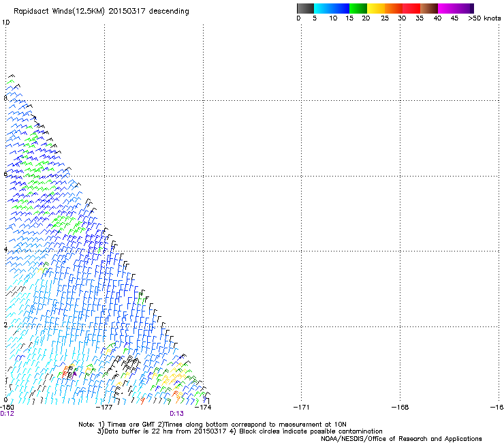
Task: Click the NOAA/NESDIS credit text
Action: (x=401, y=439)
